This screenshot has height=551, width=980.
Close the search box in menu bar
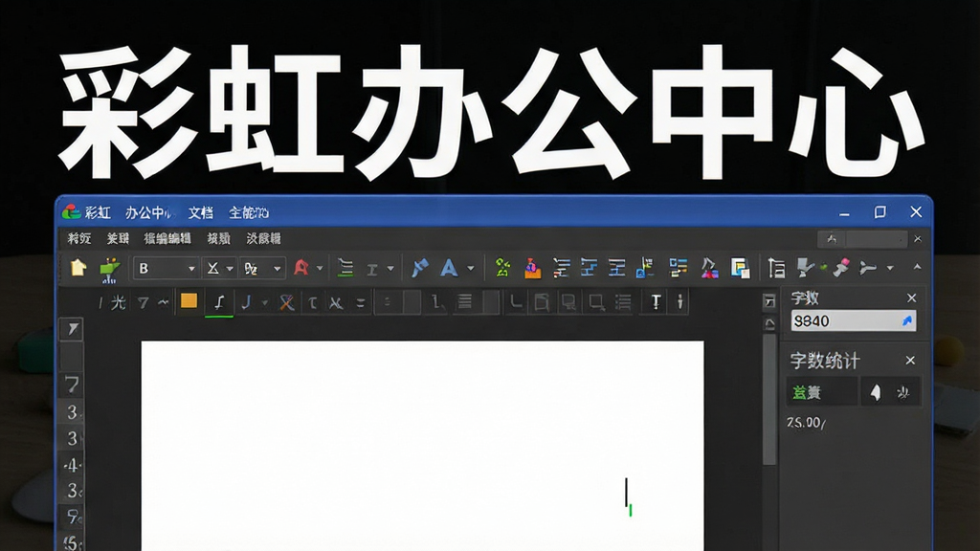(918, 238)
